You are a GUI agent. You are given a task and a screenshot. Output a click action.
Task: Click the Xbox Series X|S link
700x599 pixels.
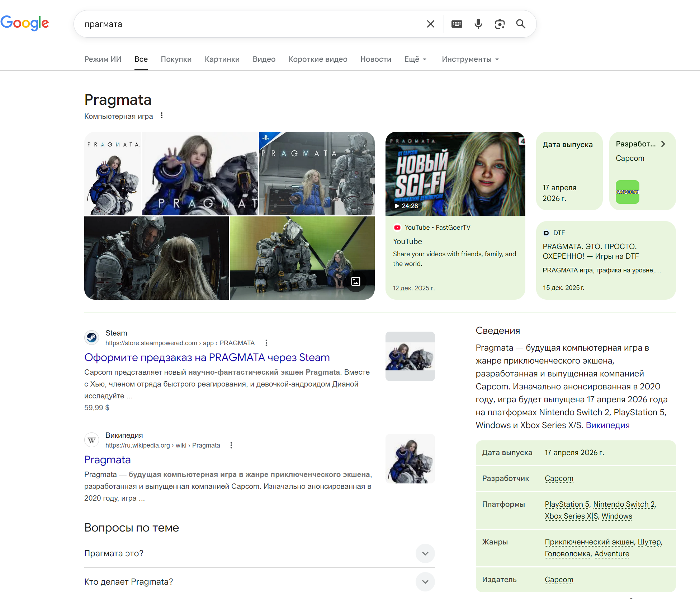click(x=571, y=516)
